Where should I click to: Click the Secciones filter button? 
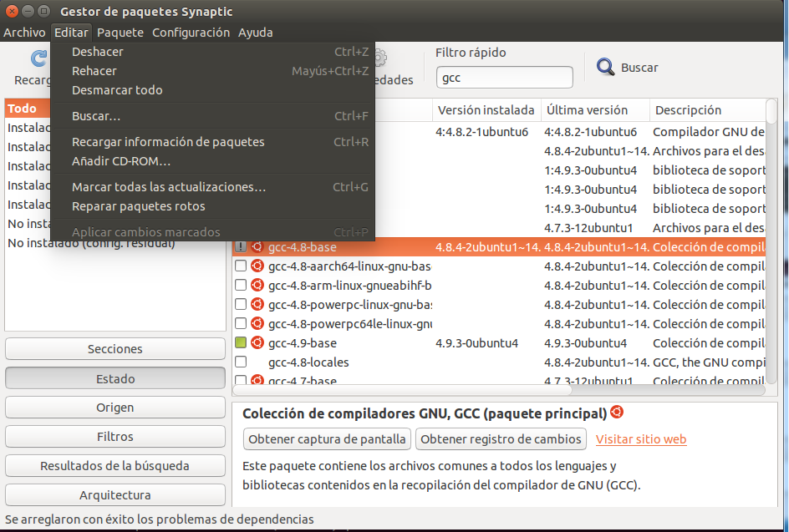click(x=115, y=349)
